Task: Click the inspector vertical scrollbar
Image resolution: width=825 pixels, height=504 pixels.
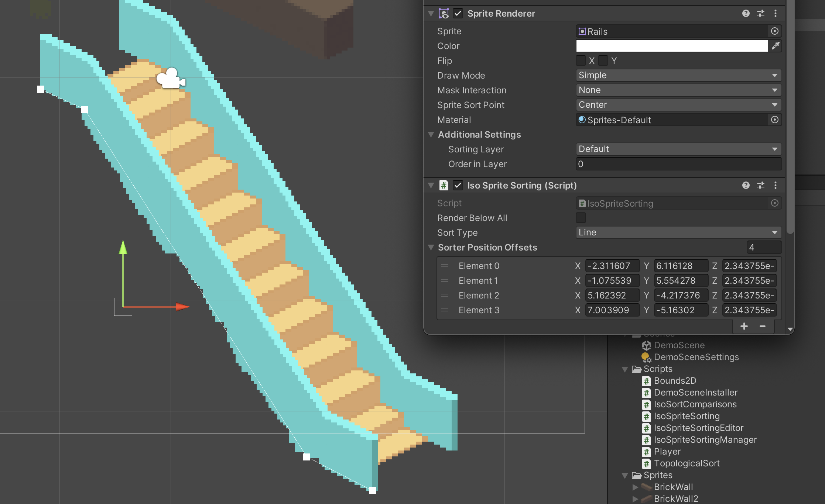Action: (x=790, y=117)
